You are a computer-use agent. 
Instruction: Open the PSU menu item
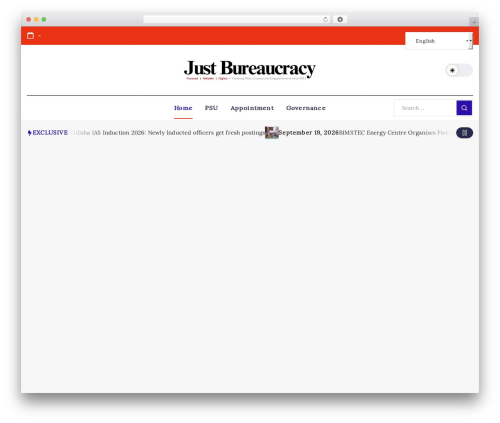pos(211,108)
